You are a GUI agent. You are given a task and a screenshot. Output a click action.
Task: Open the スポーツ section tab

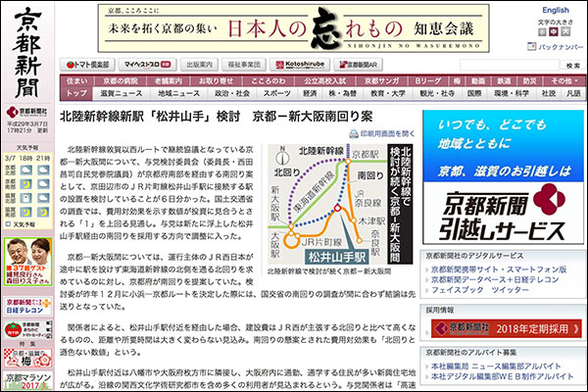click(x=276, y=93)
